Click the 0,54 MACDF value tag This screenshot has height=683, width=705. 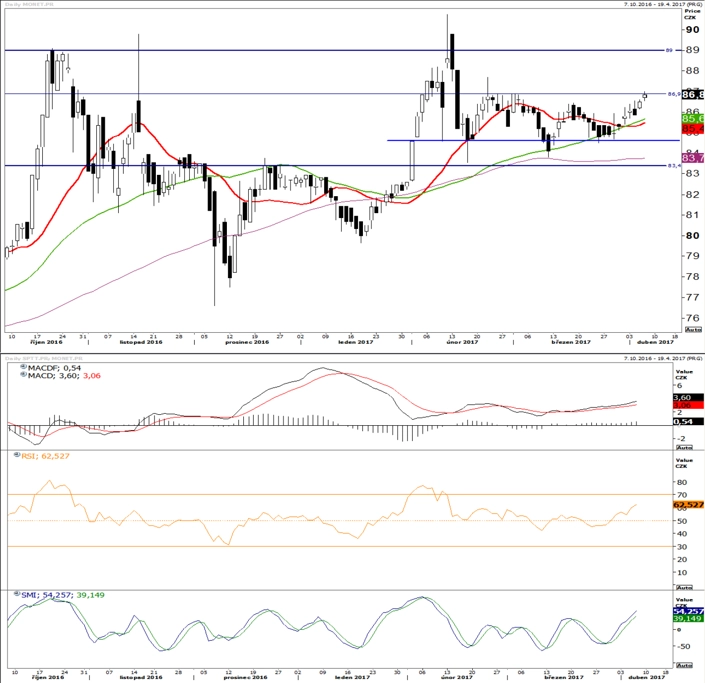688,421
